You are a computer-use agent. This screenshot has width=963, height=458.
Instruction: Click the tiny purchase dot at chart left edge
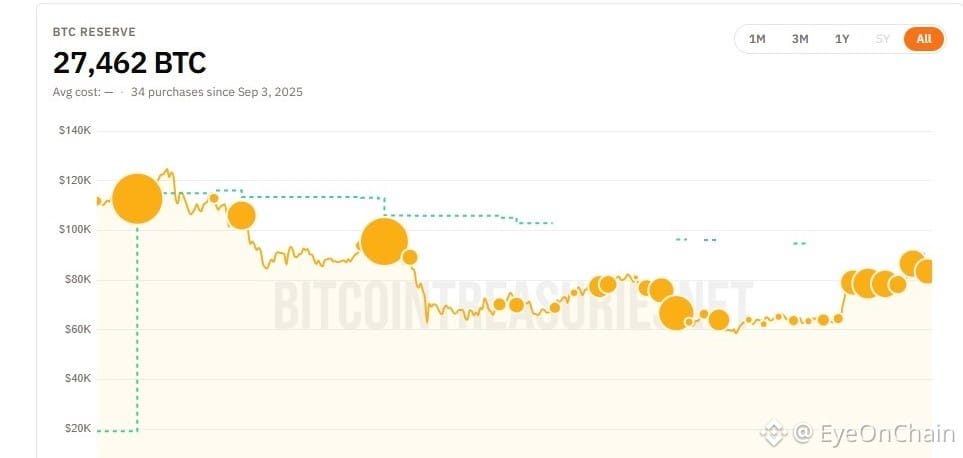click(x=98, y=201)
